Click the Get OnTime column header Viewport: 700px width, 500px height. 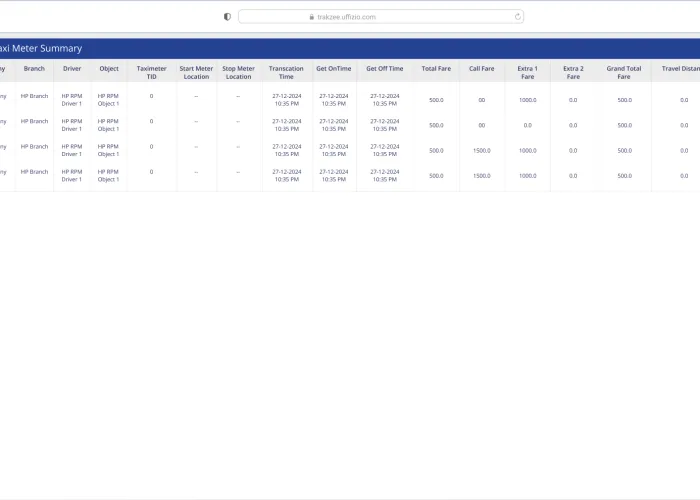(x=334, y=69)
